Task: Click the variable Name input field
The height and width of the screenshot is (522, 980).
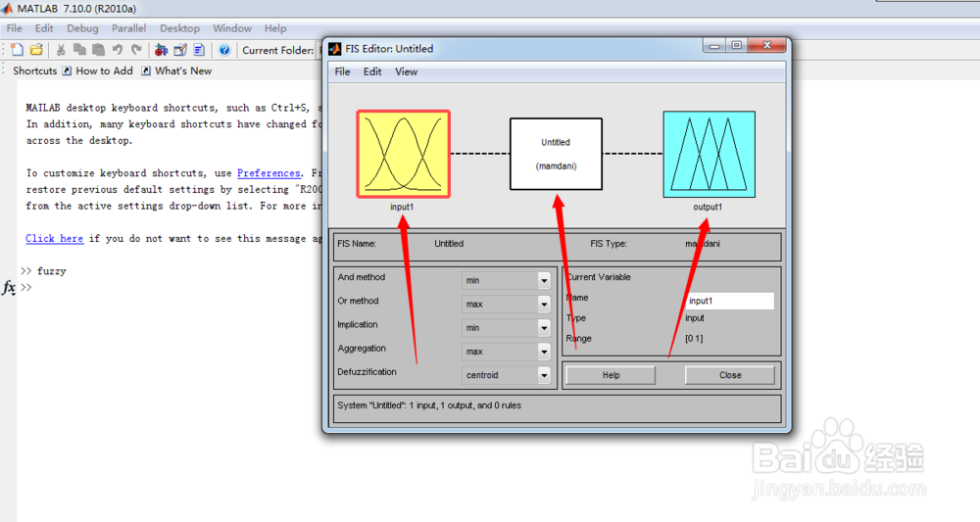Action: [729, 301]
